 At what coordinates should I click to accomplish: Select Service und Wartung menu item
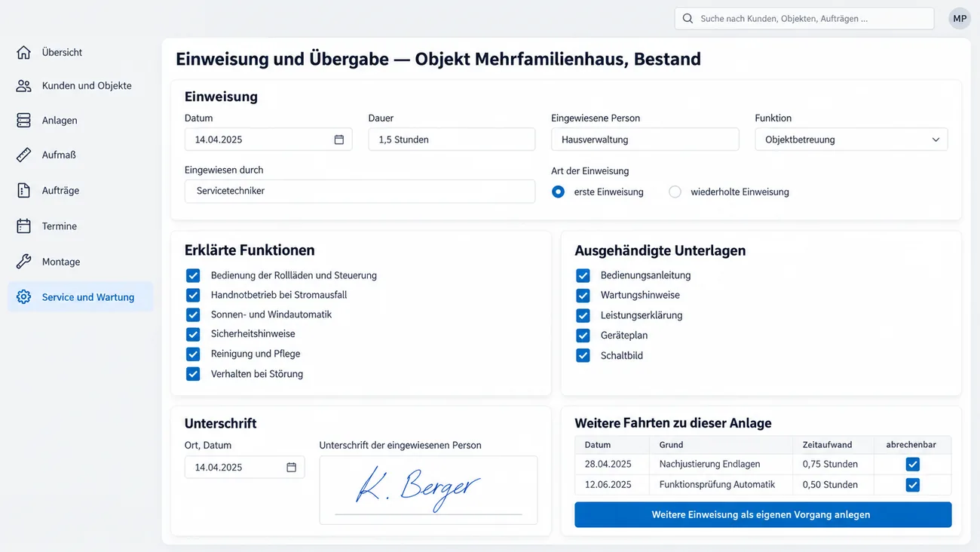point(81,297)
